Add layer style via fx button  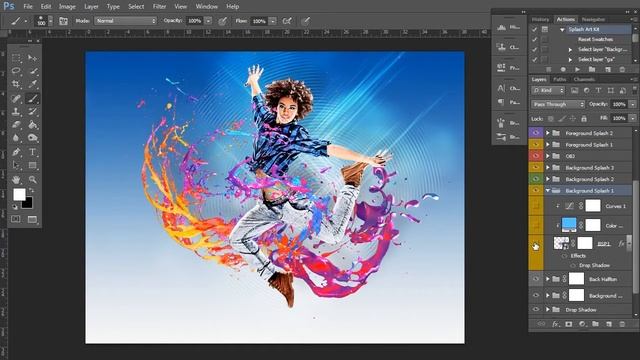[x=555, y=324]
